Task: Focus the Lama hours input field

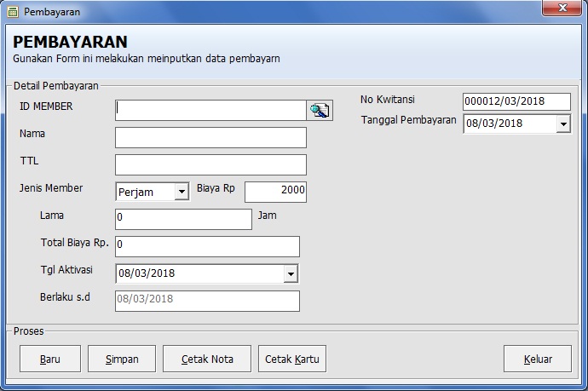Action: [x=183, y=219]
